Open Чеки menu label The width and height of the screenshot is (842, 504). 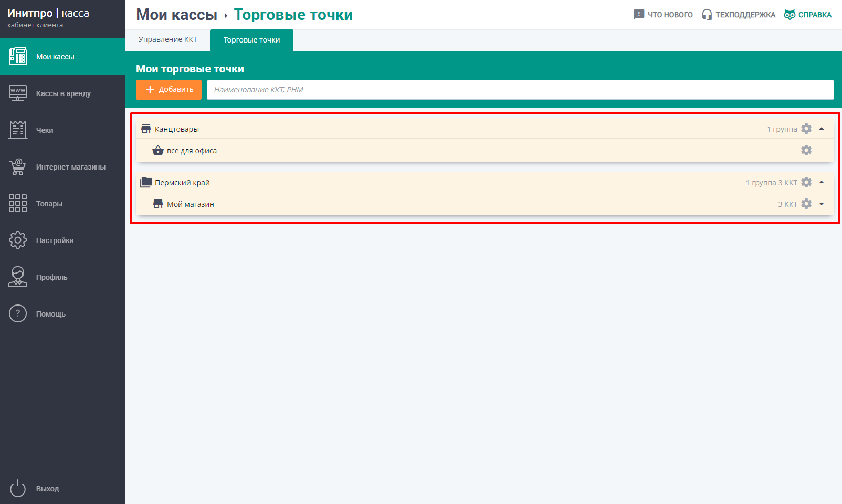[45, 130]
